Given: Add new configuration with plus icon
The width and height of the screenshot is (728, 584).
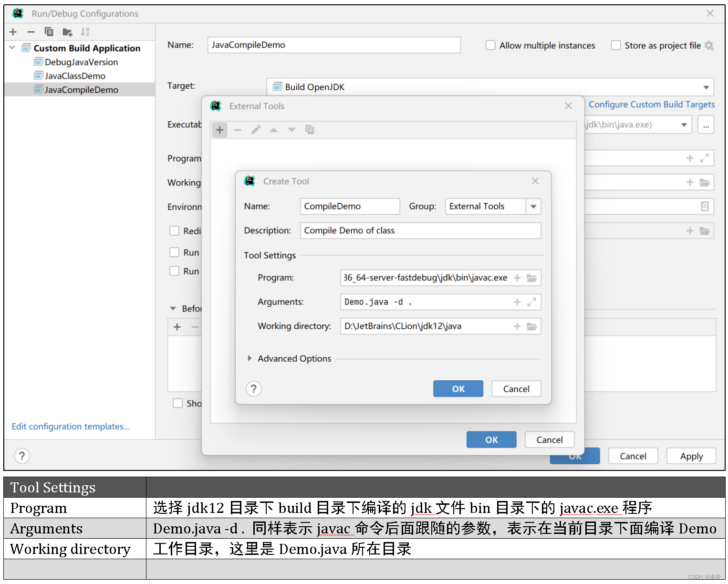Looking at the screenshot, I should click(x=13, y=32).
